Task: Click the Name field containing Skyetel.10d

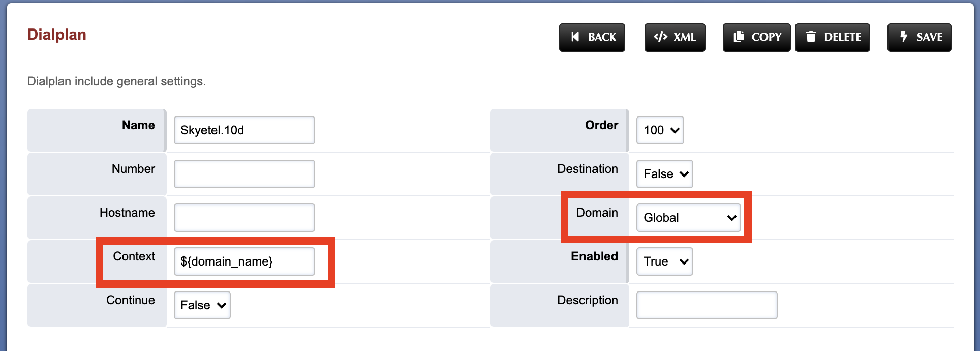Action: [x=244, y=130]
